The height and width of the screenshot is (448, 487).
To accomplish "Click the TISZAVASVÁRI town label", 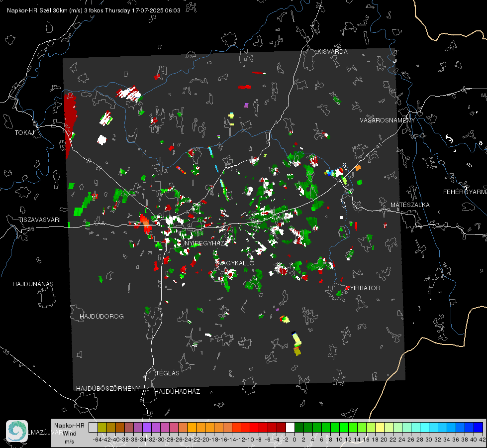I will click(x=40, y=220).
